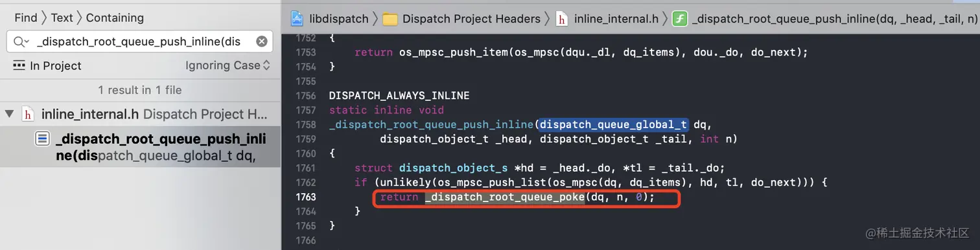Open the Containing match type dropdown
The width and height of the screenshot is (980, 250).
tap(115, 17)
